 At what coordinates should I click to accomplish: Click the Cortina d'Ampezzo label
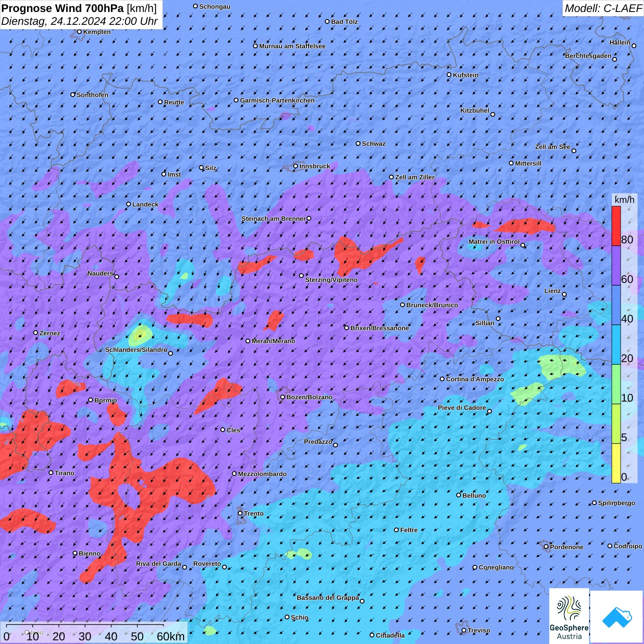click(475, 379)
